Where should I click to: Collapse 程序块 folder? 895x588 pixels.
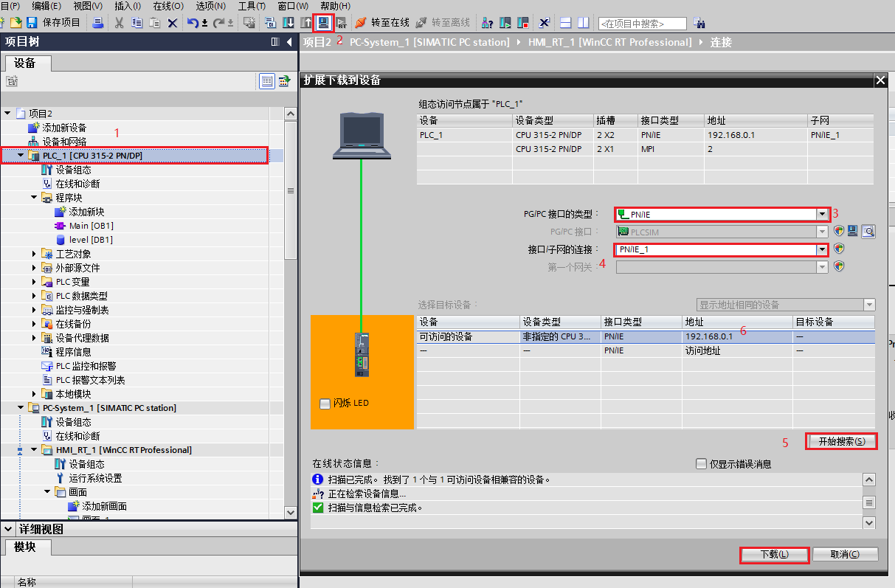pyautogui.click(x=34, y=198)
